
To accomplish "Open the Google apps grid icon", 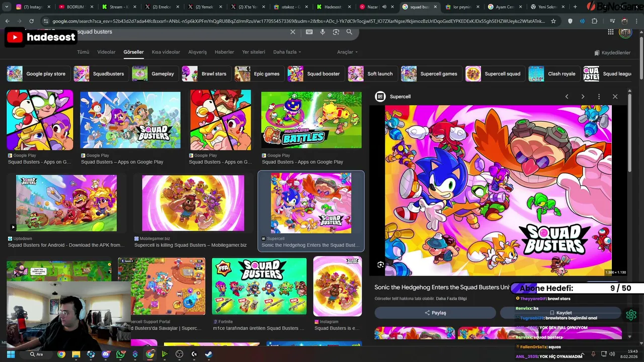I will point(611,32).
